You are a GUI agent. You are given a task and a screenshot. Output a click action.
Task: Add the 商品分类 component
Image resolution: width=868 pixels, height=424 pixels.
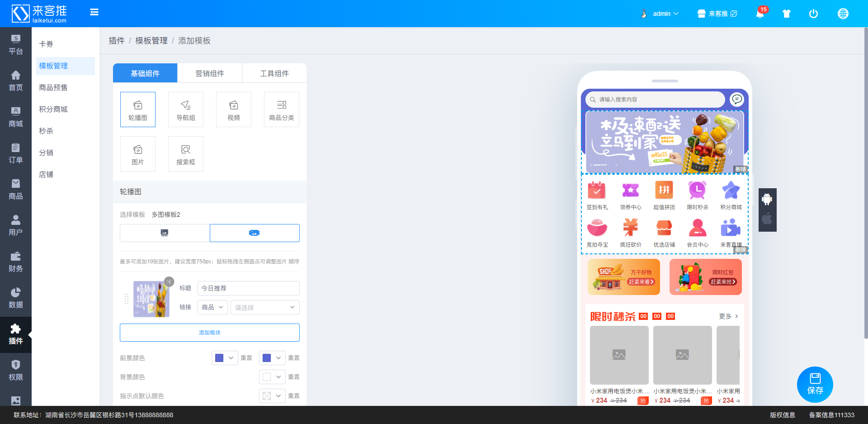tap(282, 110)
